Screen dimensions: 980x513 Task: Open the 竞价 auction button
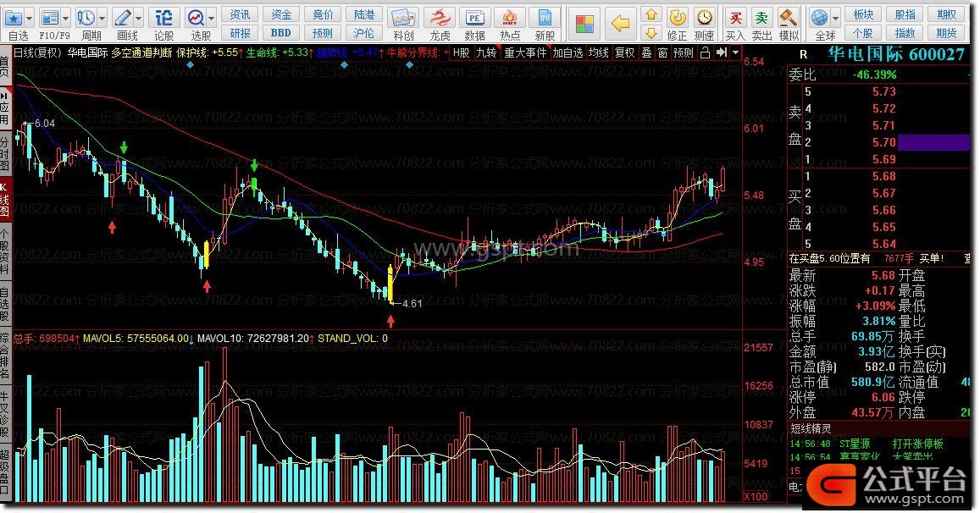(323, 14)
